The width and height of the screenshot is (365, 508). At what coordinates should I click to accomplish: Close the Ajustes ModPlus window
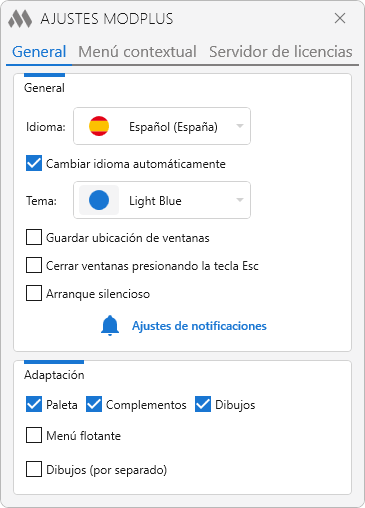[340, 18]
